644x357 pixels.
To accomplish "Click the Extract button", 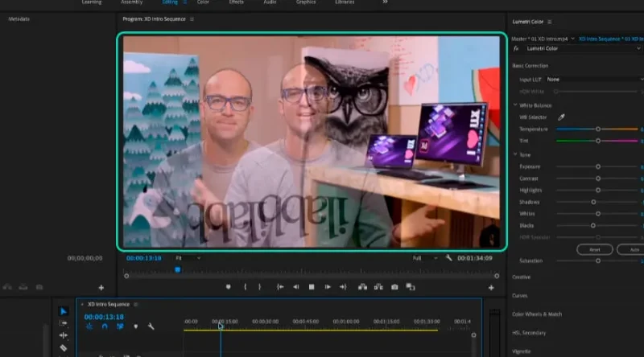I will (378, 287).
